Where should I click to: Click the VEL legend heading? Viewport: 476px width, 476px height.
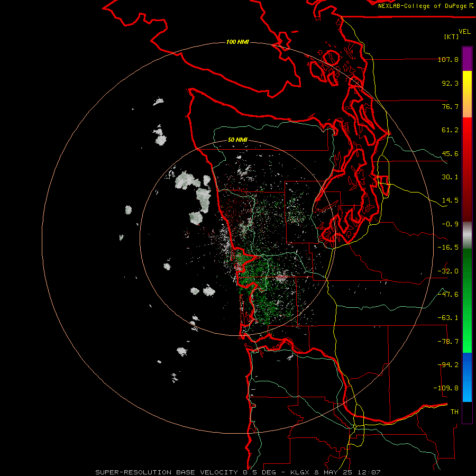464,32
